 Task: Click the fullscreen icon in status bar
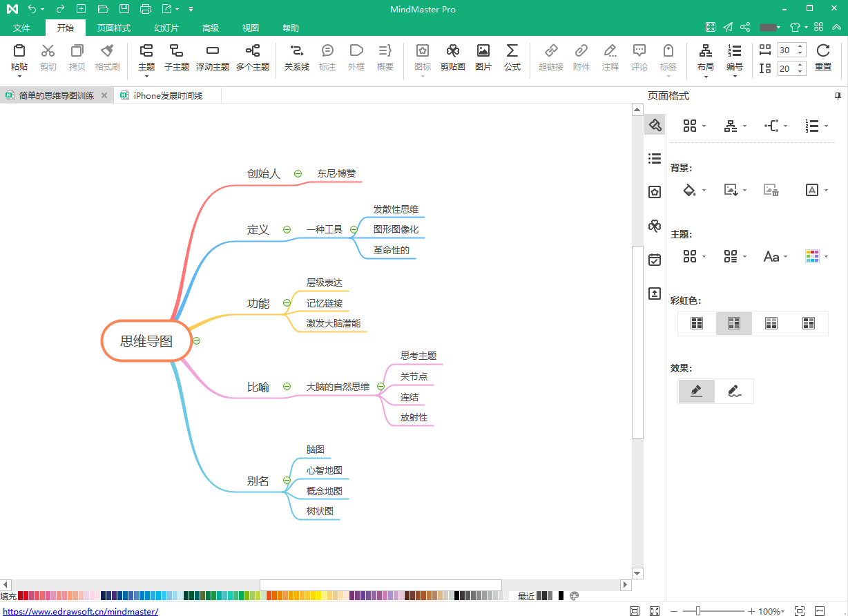[x=655, y=611]
